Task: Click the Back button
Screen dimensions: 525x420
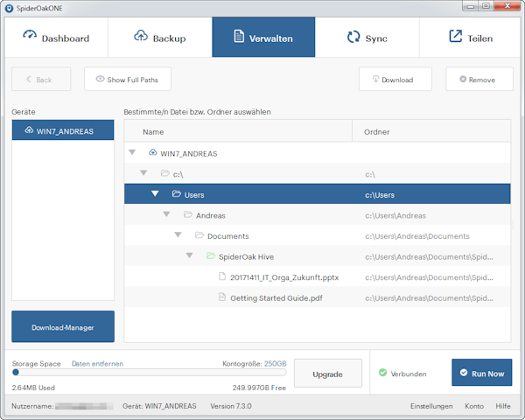Action: pos(41,79)
